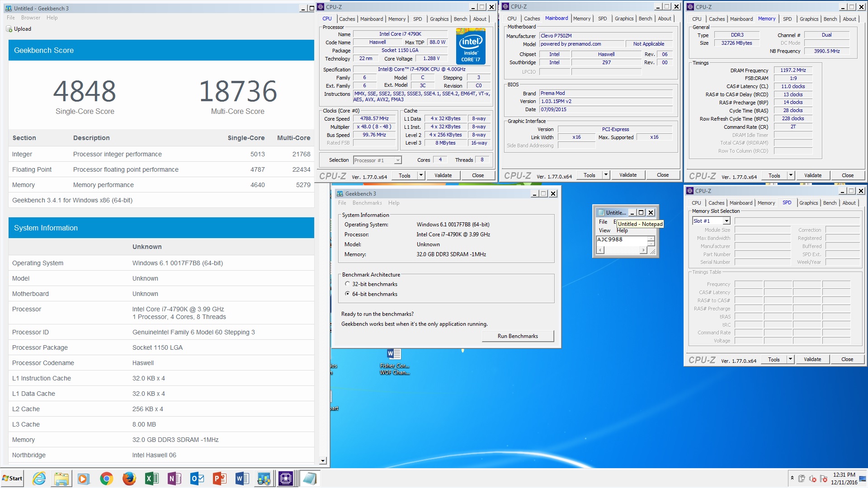Switch to Notepad via its taskbar icon
The height and width of the screenshot is (488, 868).
[310, 479]
